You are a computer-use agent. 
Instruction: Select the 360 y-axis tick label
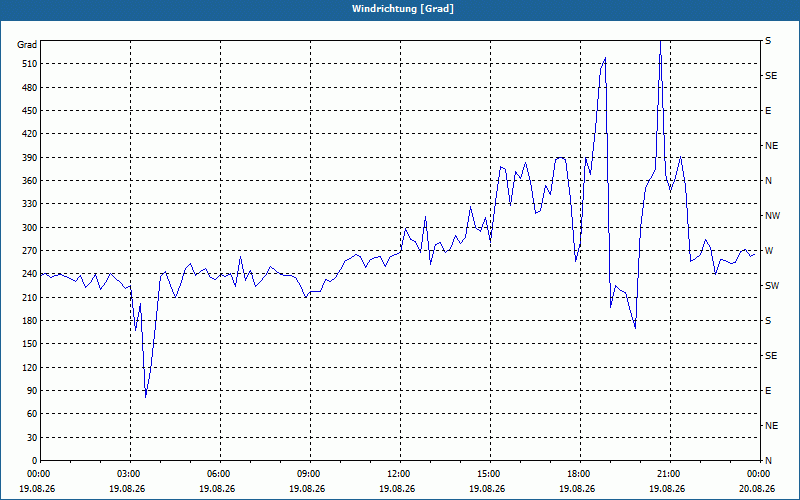click(30, 181)
